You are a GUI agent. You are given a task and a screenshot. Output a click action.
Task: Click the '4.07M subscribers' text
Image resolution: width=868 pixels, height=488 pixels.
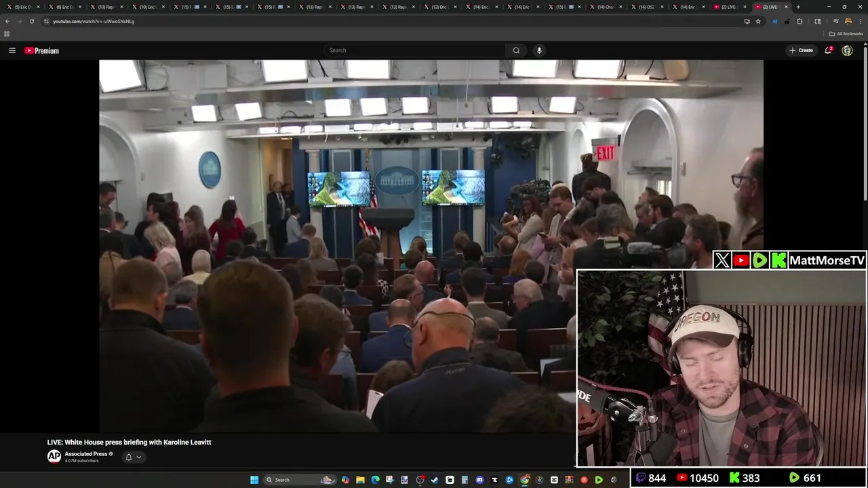click(81, 461)
